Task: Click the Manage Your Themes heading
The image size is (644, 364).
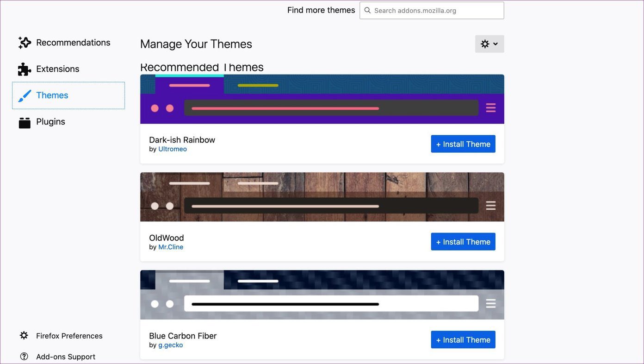Action: point(196,44)
